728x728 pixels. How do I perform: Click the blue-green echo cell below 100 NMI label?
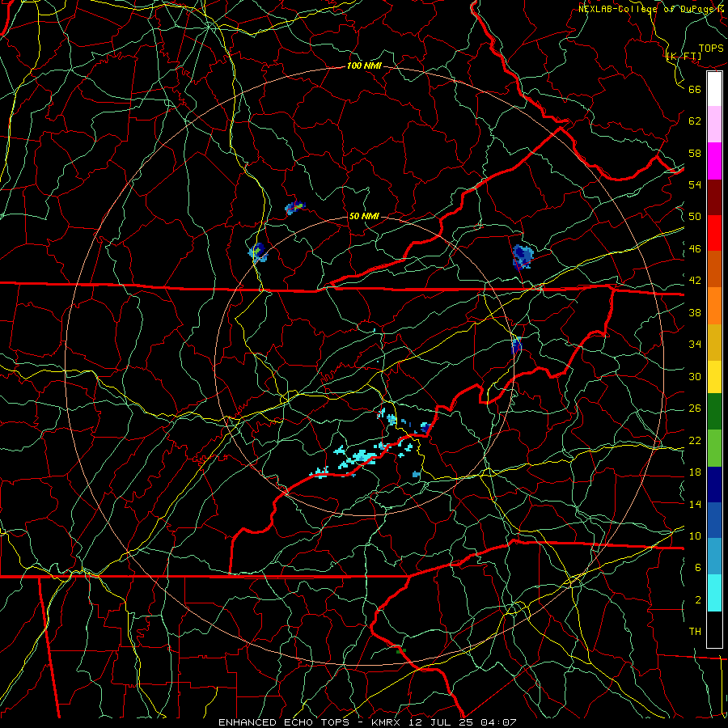pyautogui.click(x=294, y=208)
